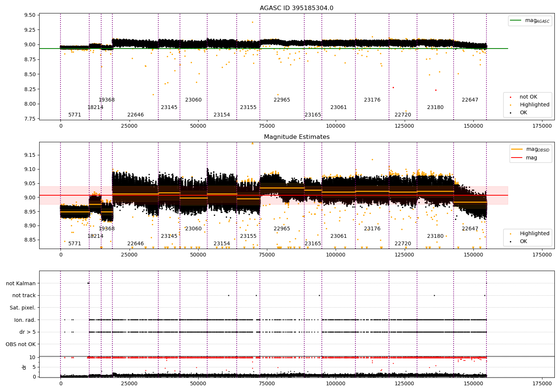
Task: Click OBSID label 23145 in the AGASC ID plot
Action: click(169, 108)
